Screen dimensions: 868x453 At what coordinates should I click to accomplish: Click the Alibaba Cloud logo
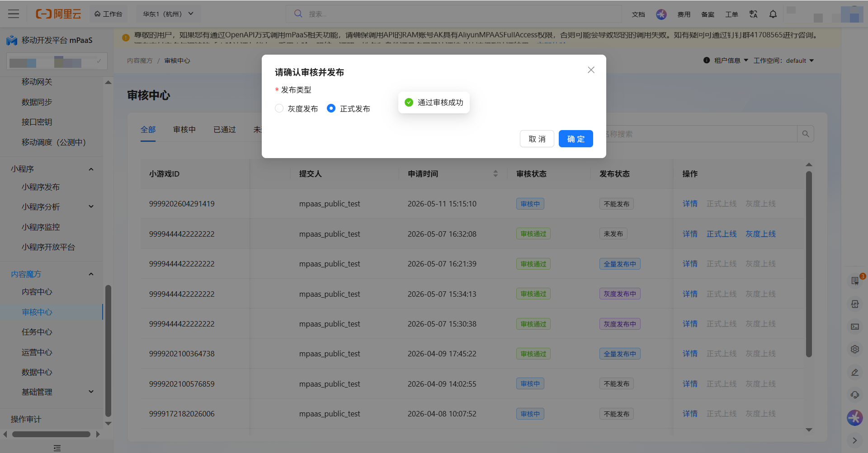pyautogui.click(x=58, y=14)
